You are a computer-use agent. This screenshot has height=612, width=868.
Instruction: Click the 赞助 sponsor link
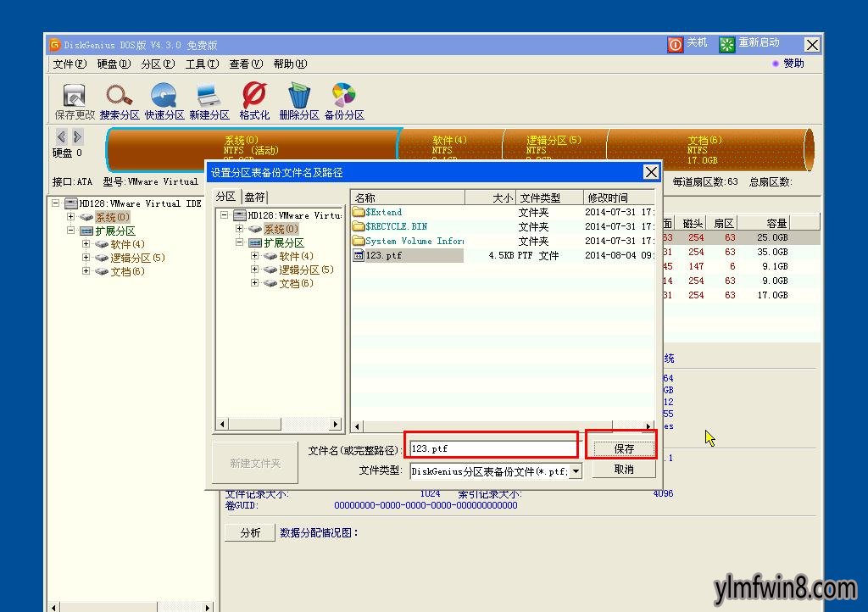click(793, 64)
